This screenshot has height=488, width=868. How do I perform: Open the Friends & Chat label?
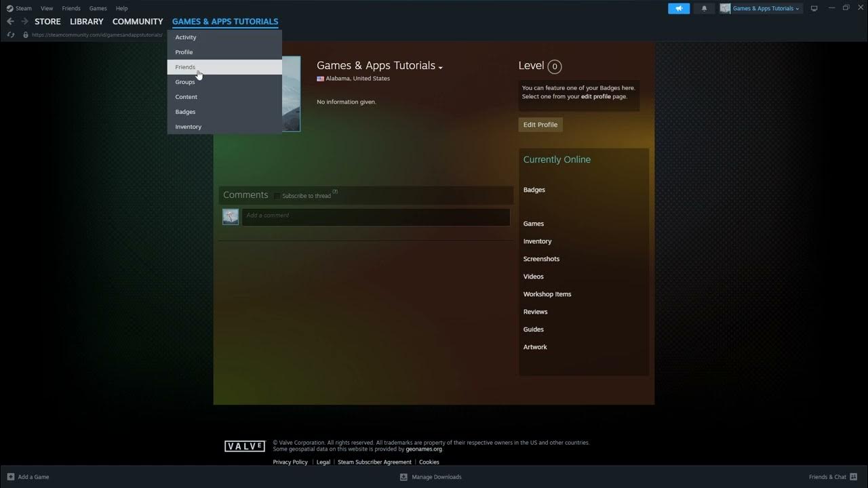coord(827,477)
